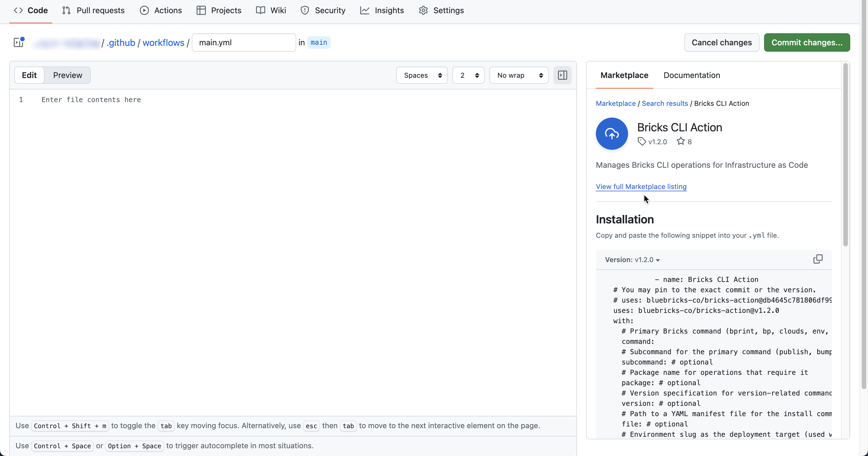Viewport: 868px width, 456px height.
Task: Switch to the Documentation tab
Action: (x=691, y=75)
